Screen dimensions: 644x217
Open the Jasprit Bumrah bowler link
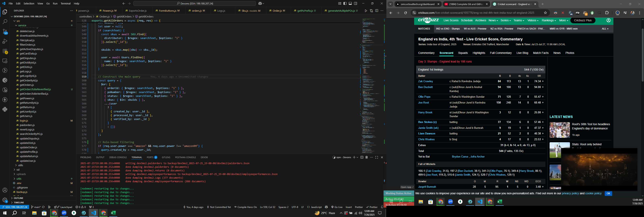pyautogui.click(x=427, y=187)
